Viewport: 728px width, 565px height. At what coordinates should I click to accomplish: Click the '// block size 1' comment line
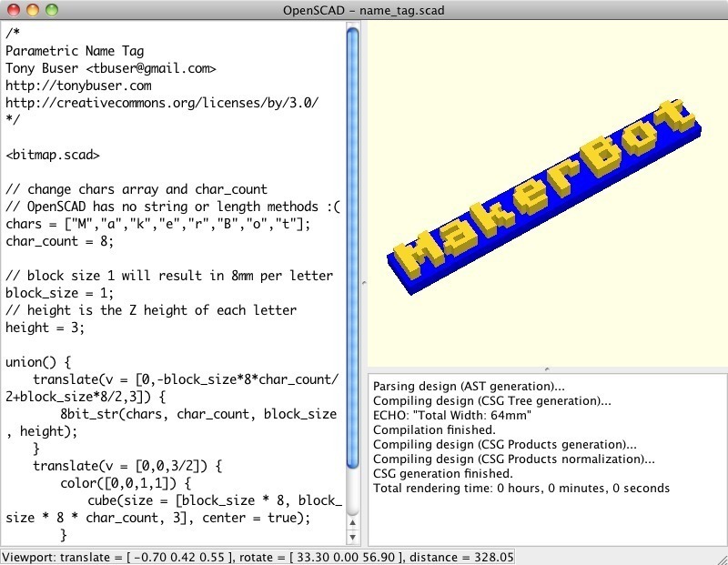coord(169,276)
